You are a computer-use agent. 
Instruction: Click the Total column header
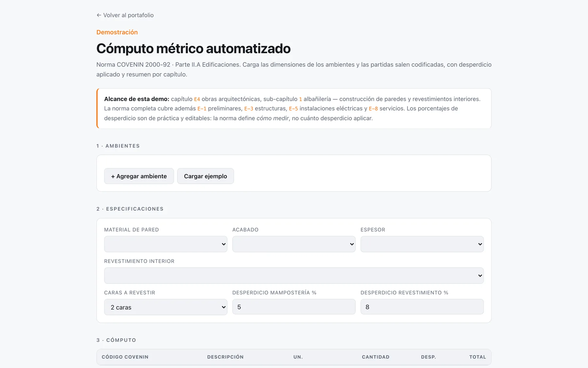point(478,357)
